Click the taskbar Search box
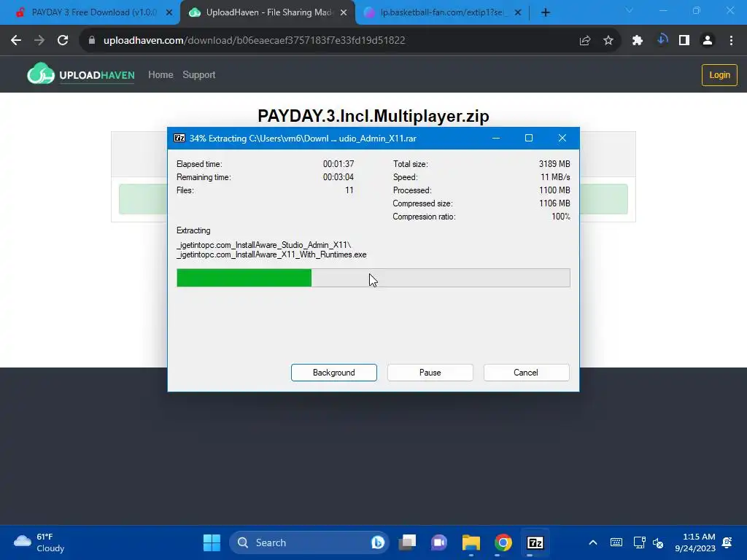747x560 pixels. 309,542
